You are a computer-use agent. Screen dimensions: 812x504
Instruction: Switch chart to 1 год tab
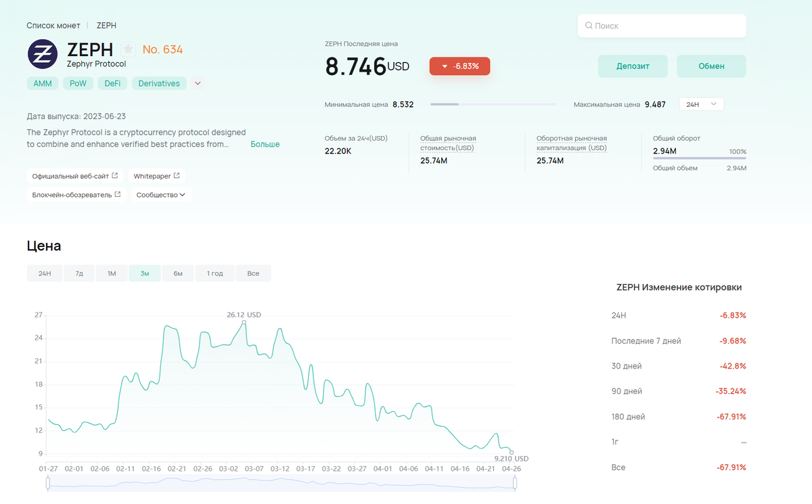pyautogui.click(x=215, y=273)
